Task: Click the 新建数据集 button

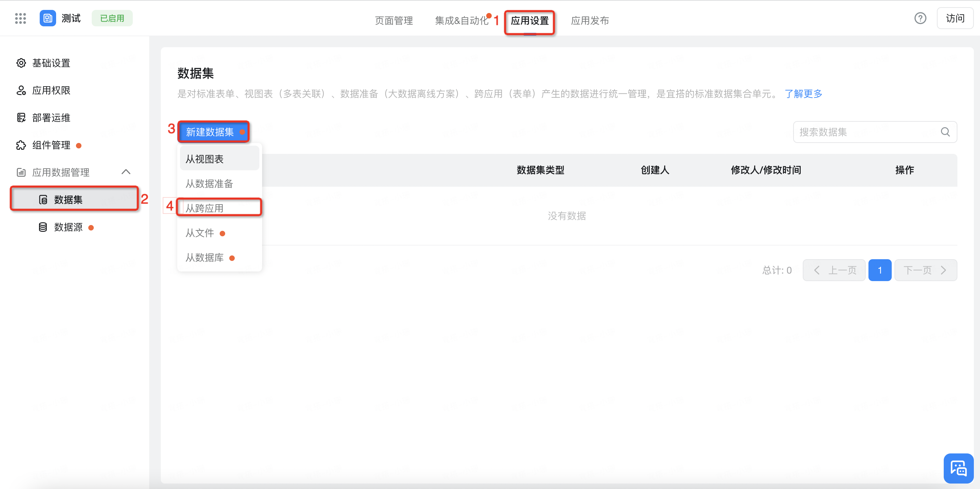Action: 214,132
